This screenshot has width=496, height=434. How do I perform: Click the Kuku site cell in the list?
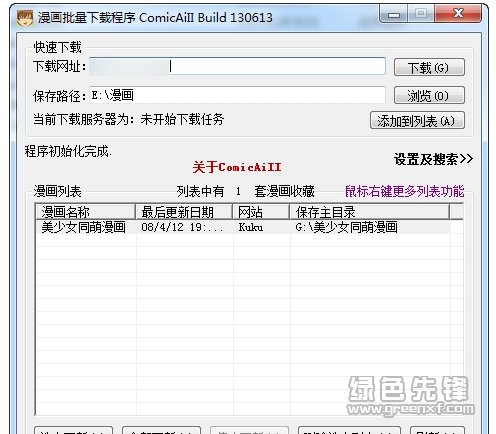[x=251, y=227]
